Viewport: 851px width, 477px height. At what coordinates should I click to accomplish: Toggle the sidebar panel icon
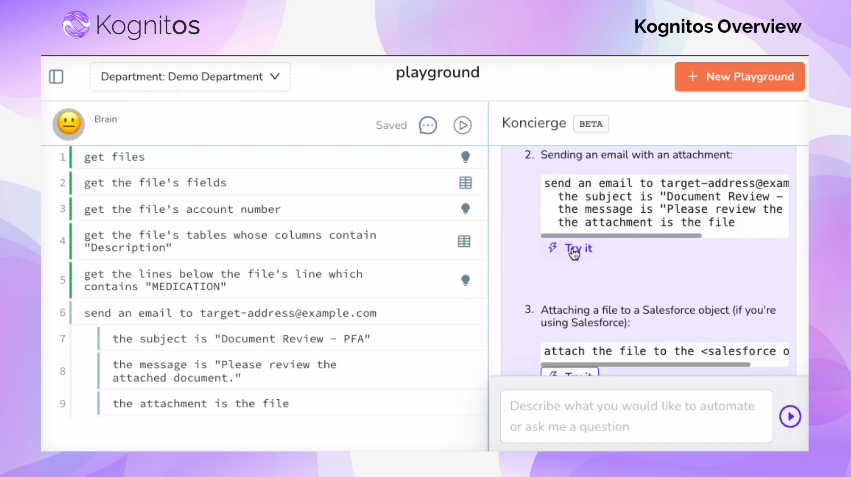point(56,77)
